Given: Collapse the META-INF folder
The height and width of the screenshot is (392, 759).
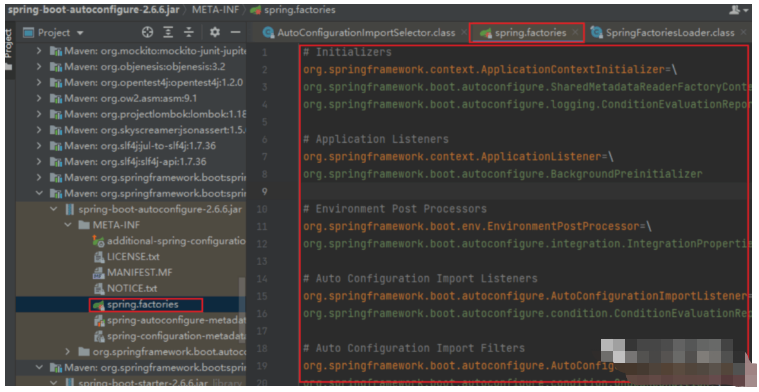Looking at the screenshot, I should tap(68, 225).
